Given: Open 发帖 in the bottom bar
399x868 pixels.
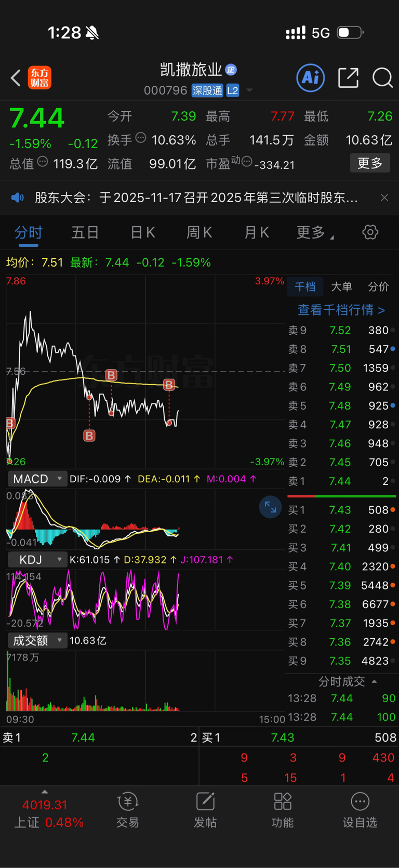Looking at the screenshot, I should (x=205, y=810).
